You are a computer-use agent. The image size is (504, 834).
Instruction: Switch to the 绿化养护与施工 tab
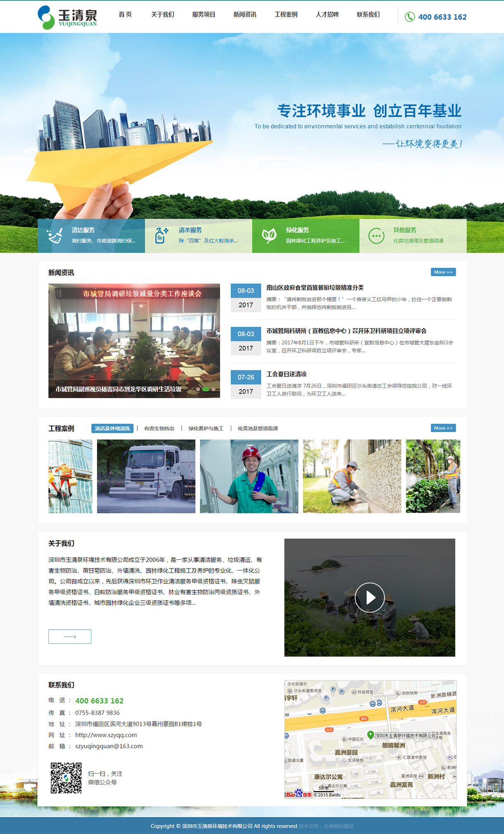coord(206,429)
